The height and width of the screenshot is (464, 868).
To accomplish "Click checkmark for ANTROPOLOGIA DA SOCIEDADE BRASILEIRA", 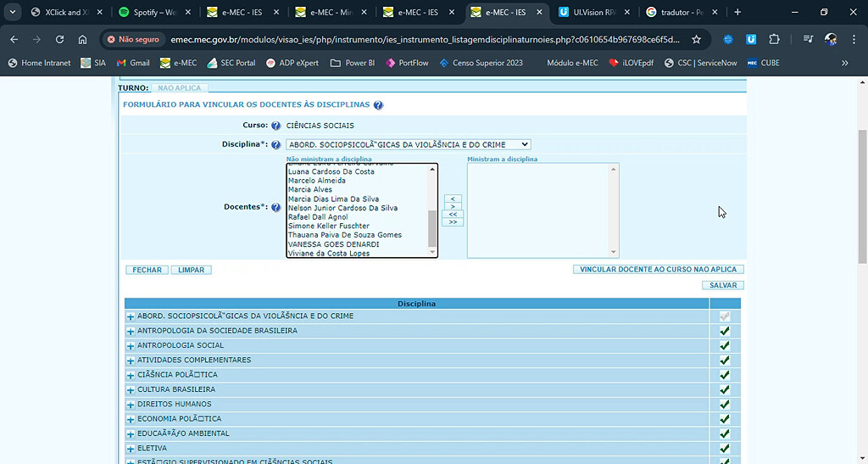I will click(x=724, y=331).
